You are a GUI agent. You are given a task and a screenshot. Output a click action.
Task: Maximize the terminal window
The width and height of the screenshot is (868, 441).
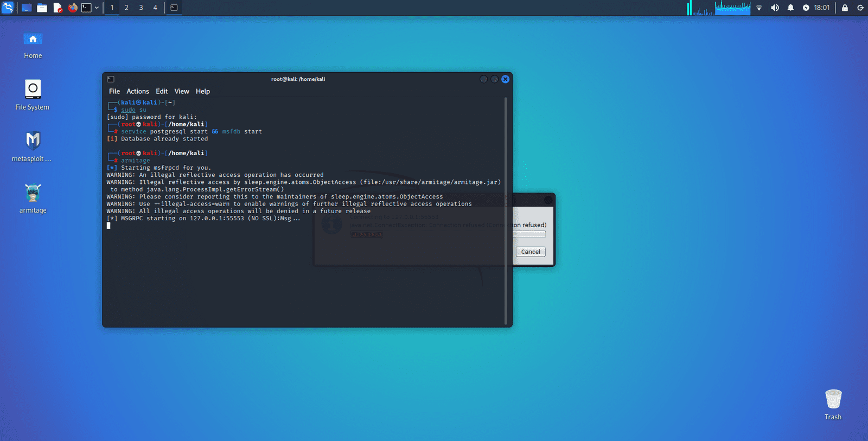[494, 79]
